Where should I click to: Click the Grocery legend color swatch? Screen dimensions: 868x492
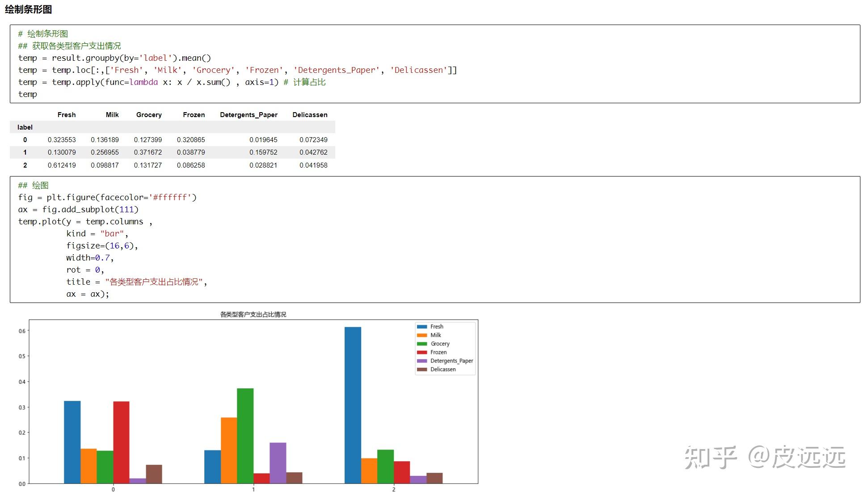(x=422, y=344)
